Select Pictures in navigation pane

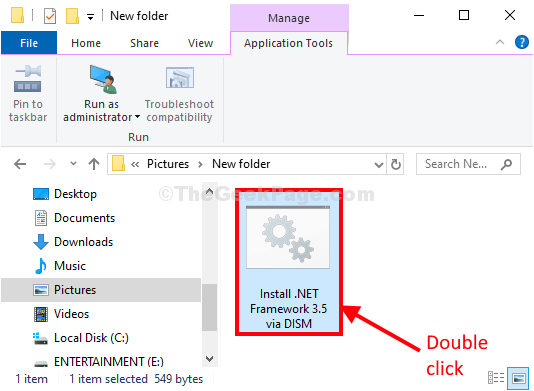pyautogui.click(x=101, y=290)
